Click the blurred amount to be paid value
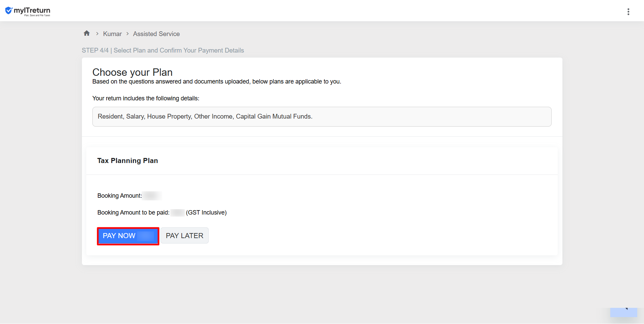 point(178,213)
